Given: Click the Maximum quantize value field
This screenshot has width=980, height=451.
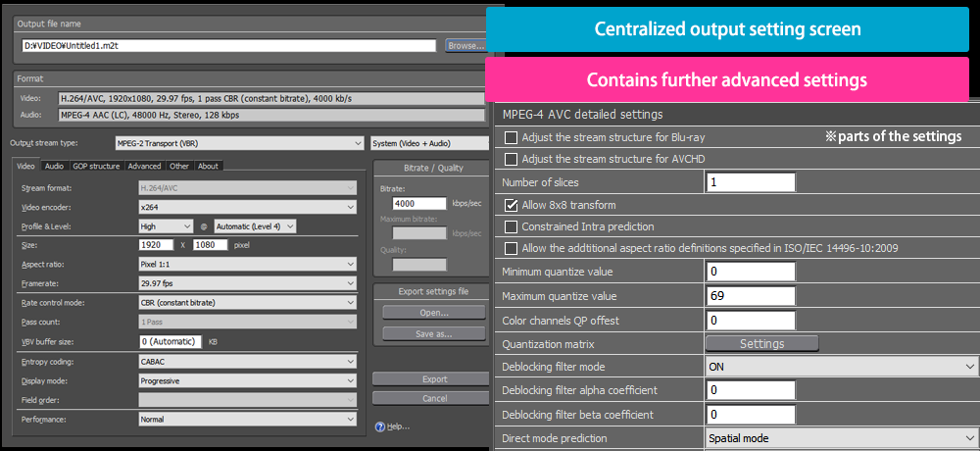Looking at the screenshot, I should point(751,296).
